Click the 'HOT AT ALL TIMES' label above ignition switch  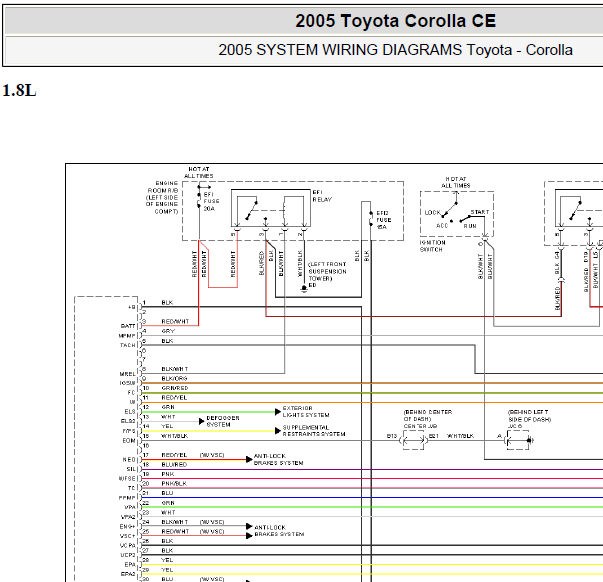(456, 182)
